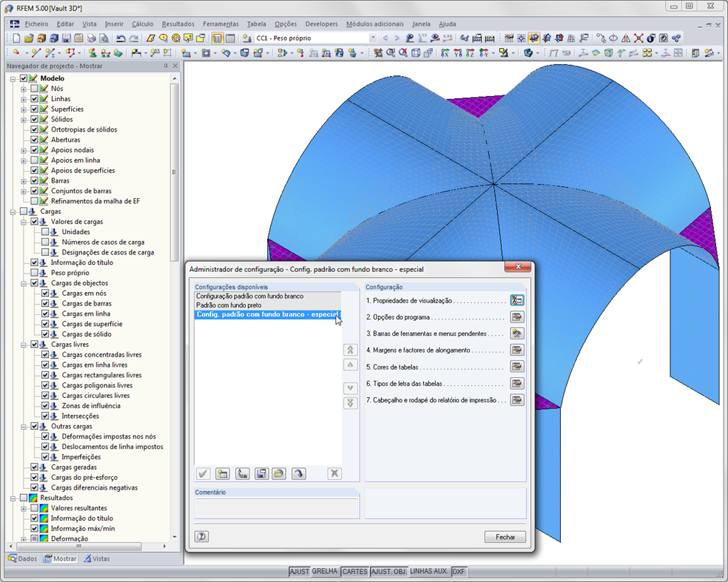
Task: Rename the selected configuration icon
Action: 242,474
